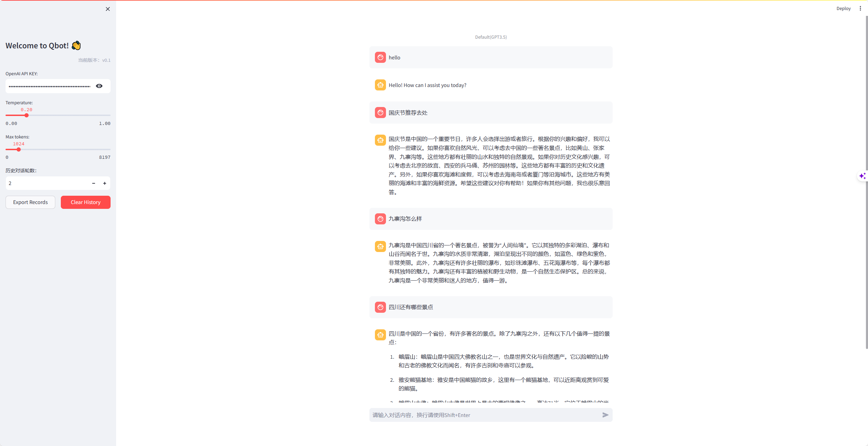Click the Max tokens slider handle
Viewport: 868px width, 446px height.
[x=19, y=149]
